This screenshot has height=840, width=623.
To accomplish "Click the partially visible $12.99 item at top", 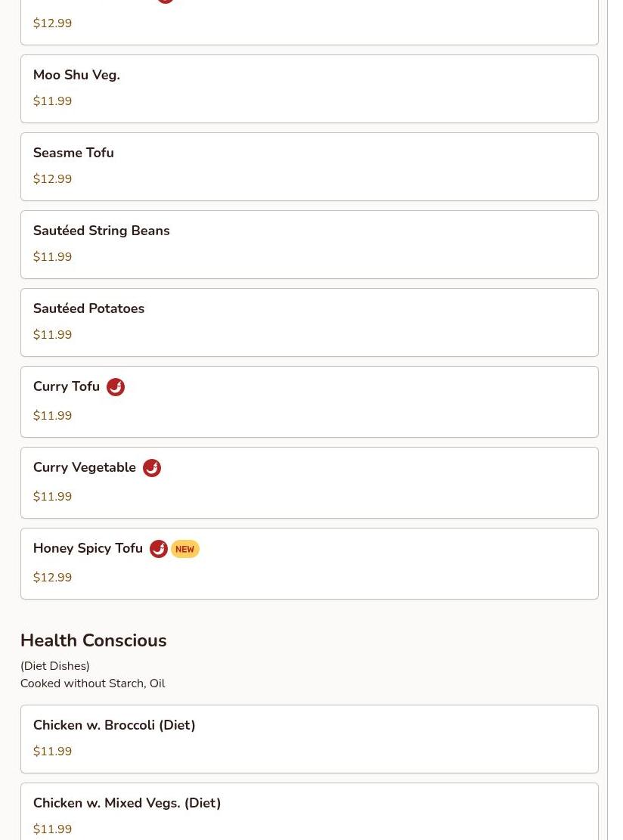I will click(52, 23).
